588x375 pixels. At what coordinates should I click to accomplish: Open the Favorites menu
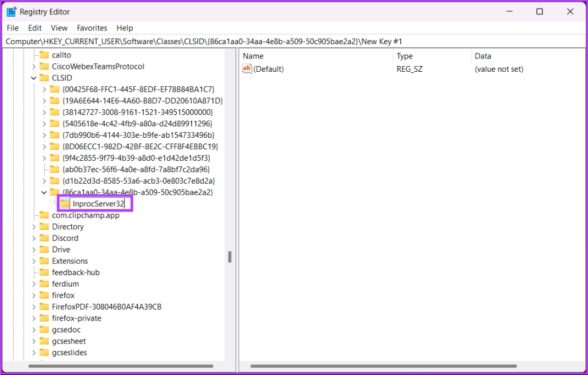92,28
